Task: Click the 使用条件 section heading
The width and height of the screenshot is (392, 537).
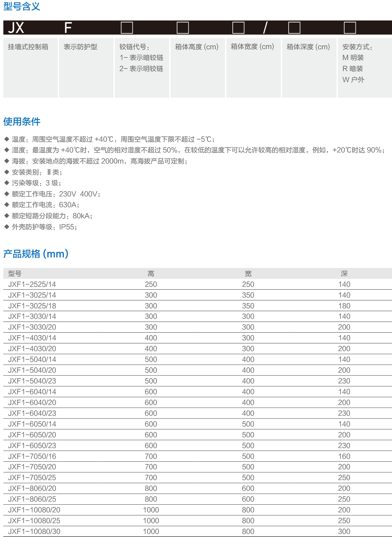Action: (22, 121)
